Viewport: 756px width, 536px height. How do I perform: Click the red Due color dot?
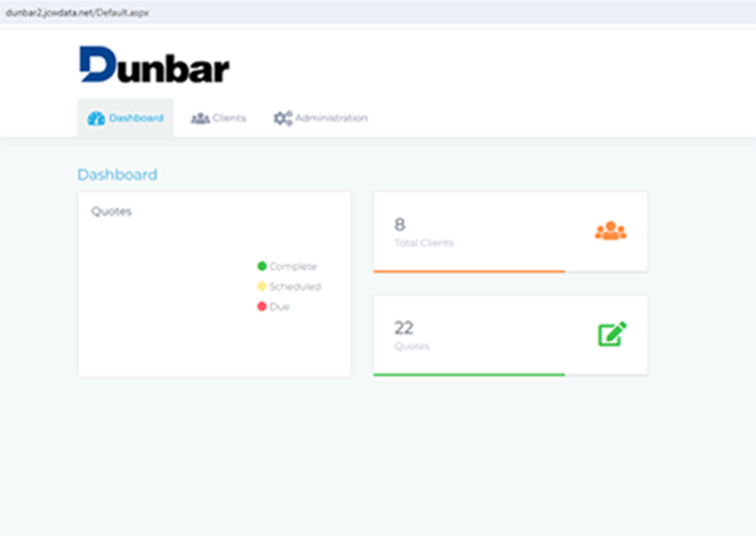point(262,306)
